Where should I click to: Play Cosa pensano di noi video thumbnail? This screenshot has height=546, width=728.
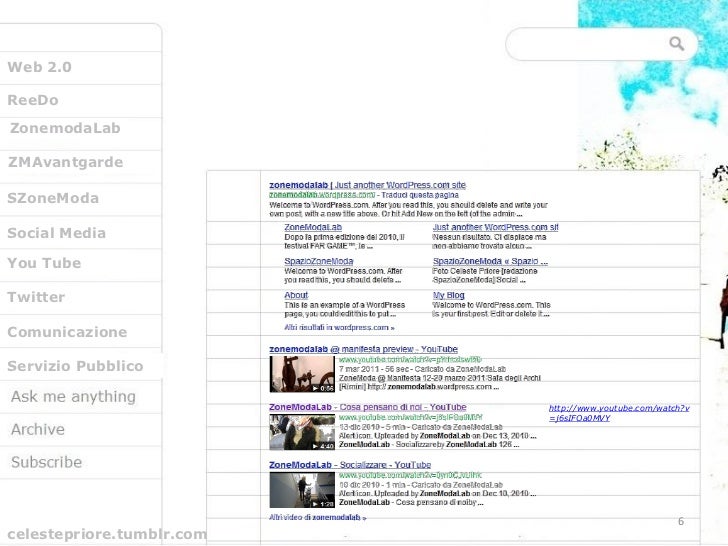pyautogui.click(x=302, y=432)
